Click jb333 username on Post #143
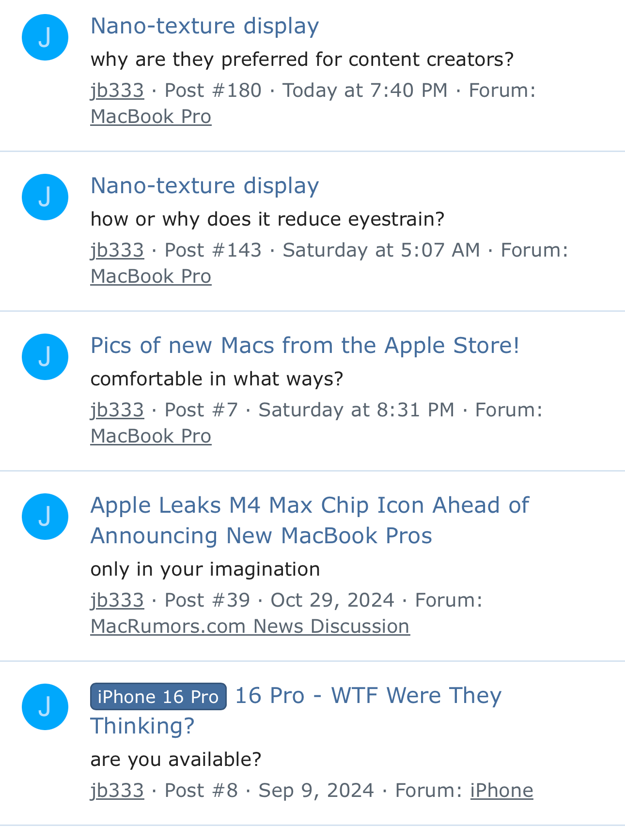The image size is (625, 840). coord(117,250)
